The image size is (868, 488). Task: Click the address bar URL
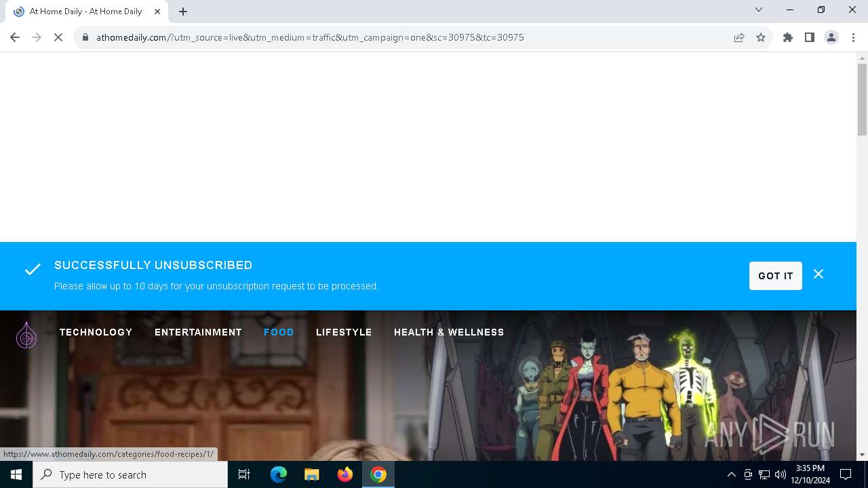tap(310, 37)
